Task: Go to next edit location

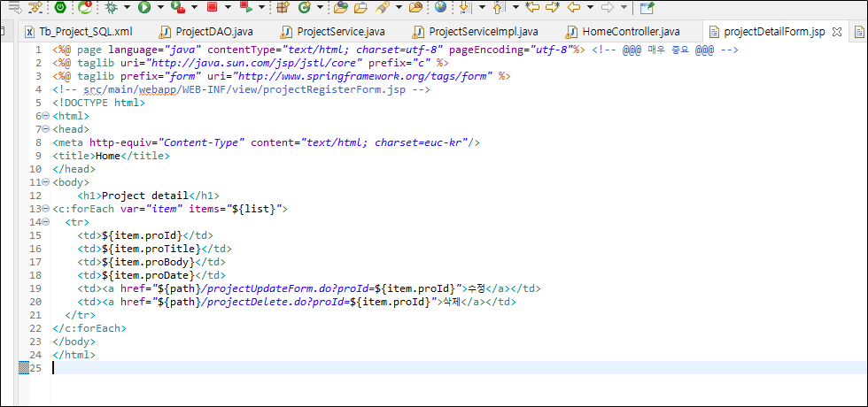Action: pos(553,7)
